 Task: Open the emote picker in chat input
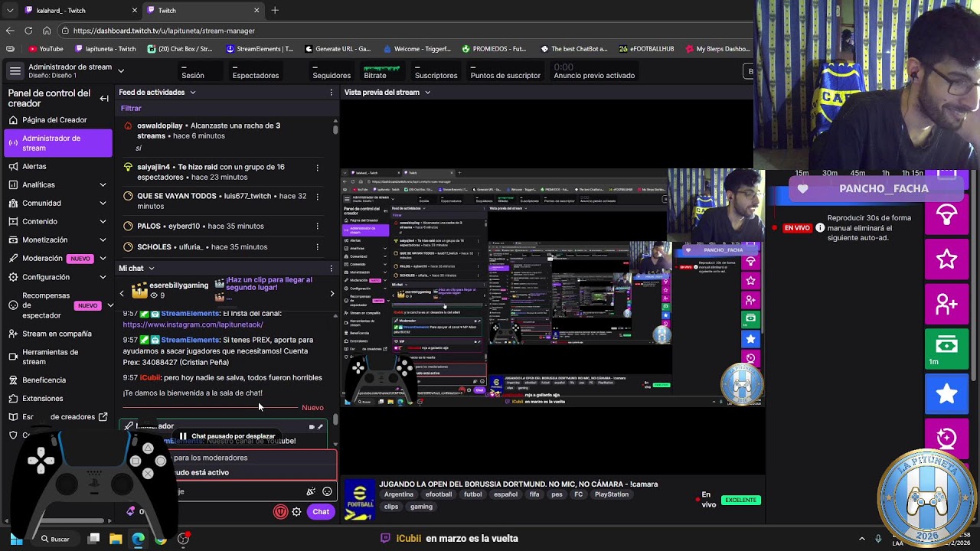(x=327, y=491)
